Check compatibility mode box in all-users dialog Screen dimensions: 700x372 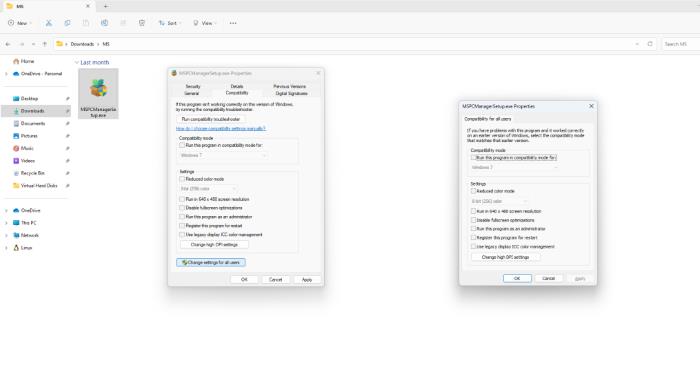[x=474, y=158]
